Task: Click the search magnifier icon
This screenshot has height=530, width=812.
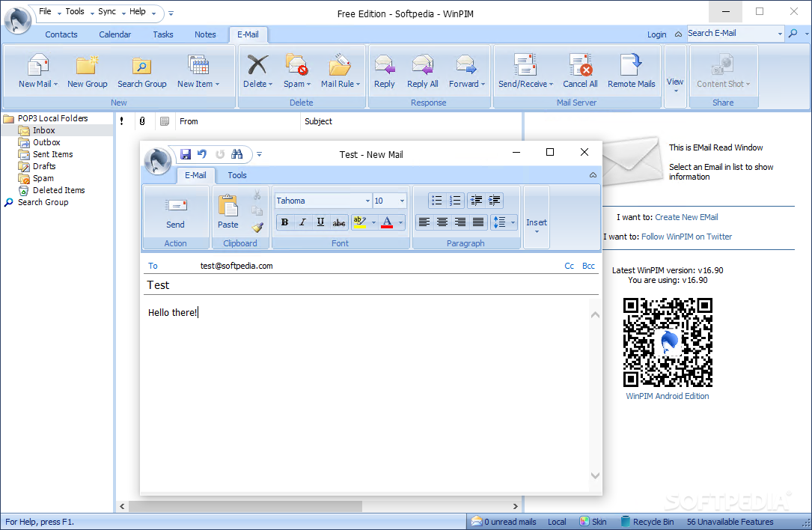Action: (793, 34)
